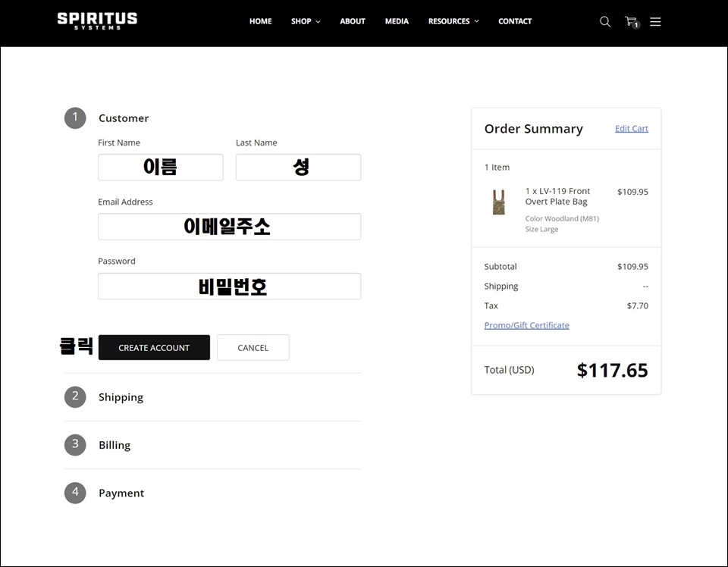Click the 'Order Summary' heading
Viewport: 728px width, 567px height.
[x=533, y=129]
